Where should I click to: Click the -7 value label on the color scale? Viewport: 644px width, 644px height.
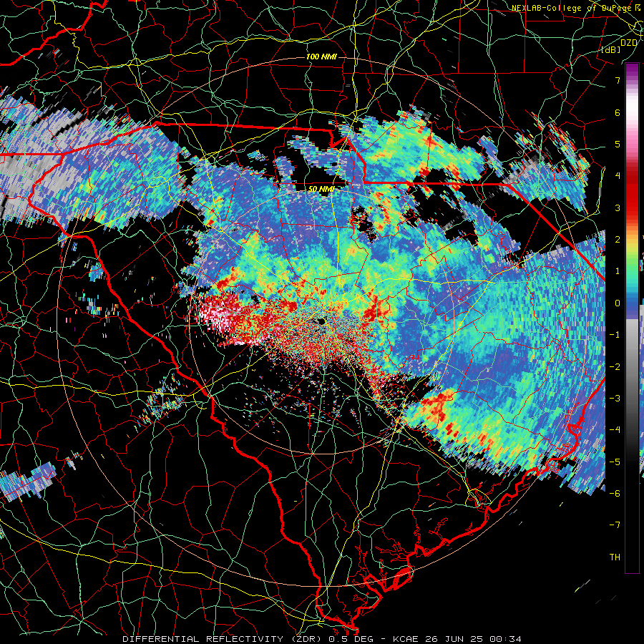click(615, 525)
